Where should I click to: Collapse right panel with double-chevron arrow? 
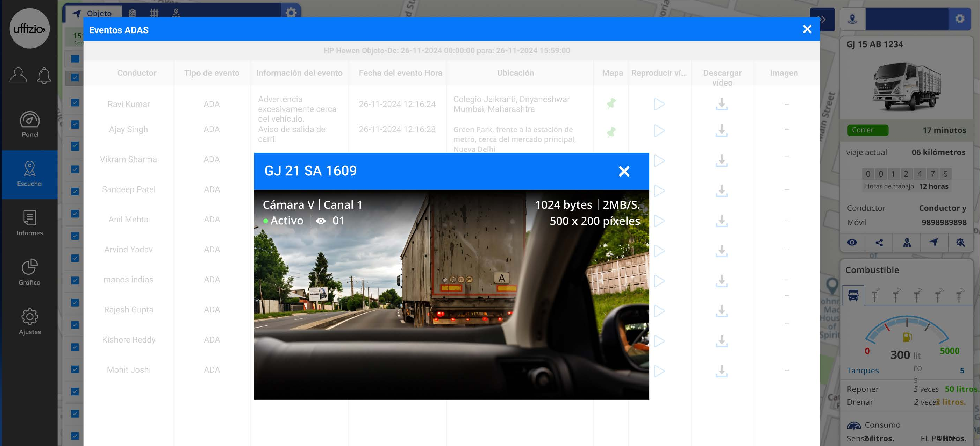pyautogui.click(x=822, y=19)
